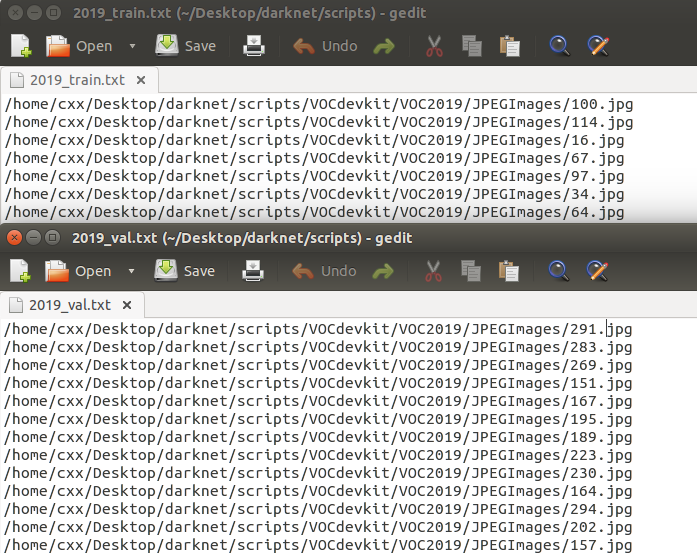The image size is (697, 553).
Task: Click Save in the 2019_train.txt window
Action: (x=185, y=46)
